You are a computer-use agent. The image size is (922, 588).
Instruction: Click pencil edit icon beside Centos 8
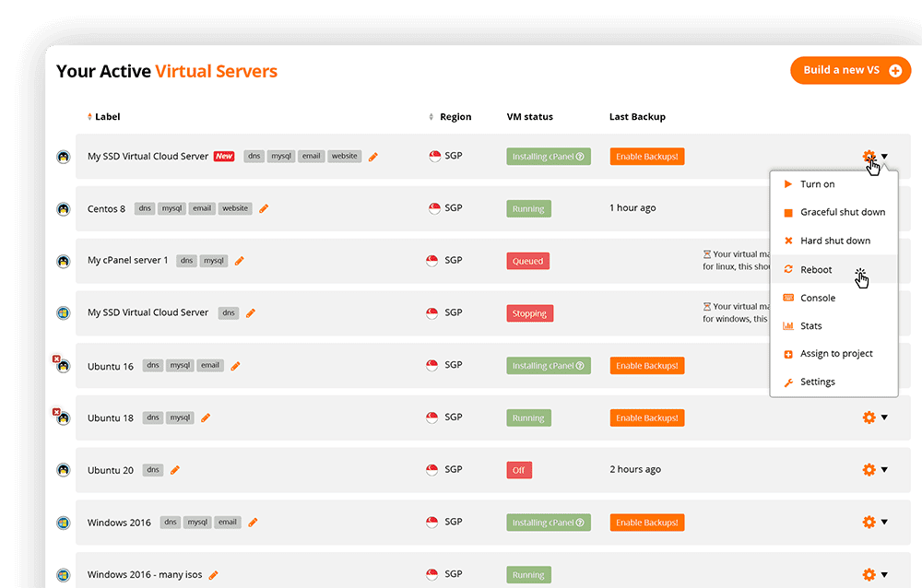pyautogui.click(x=264, y=209)
